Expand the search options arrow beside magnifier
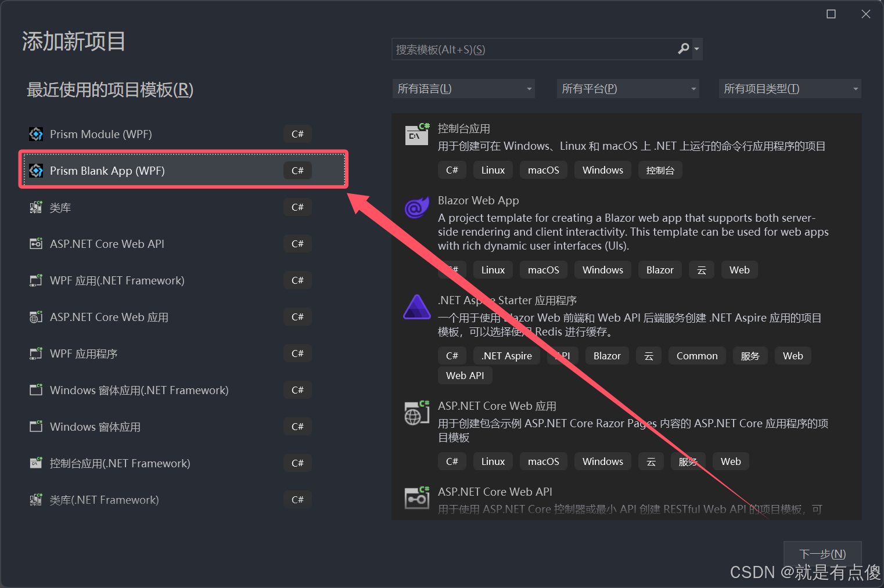The height and width of the screenshot is (588, 884). [x=696, y=49]
